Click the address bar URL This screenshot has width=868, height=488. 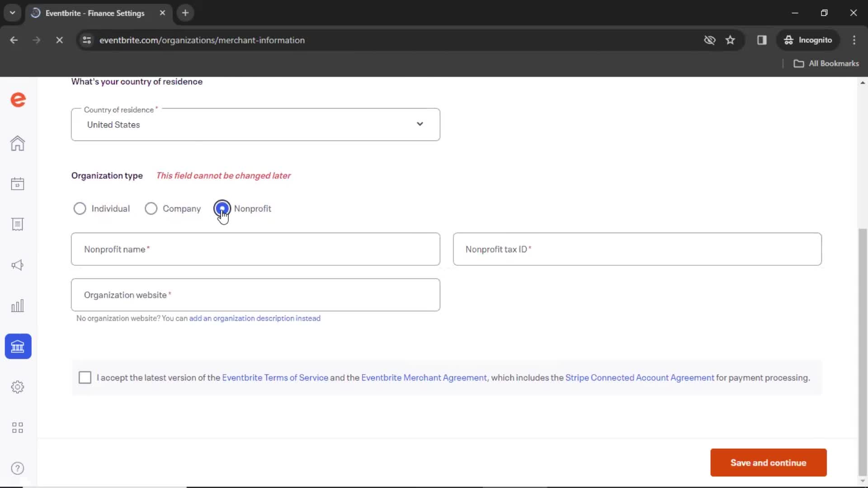coord(202,40)
